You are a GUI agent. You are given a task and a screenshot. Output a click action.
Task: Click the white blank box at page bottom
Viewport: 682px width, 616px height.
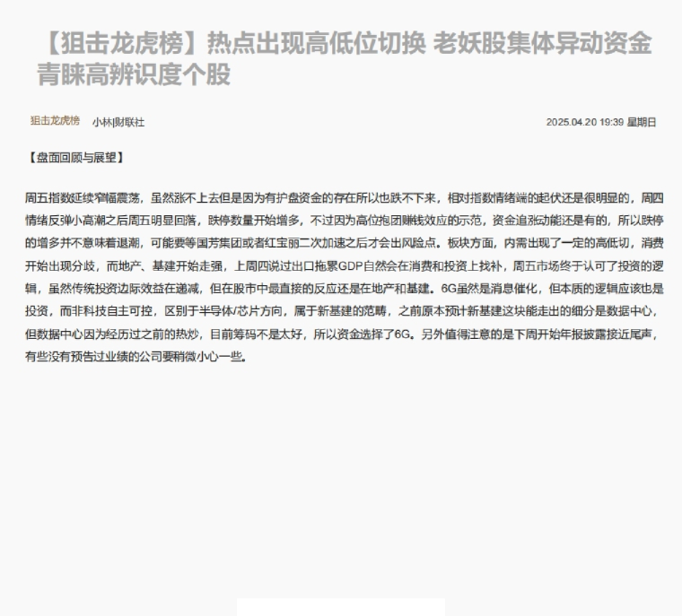(x=340, y=607)
